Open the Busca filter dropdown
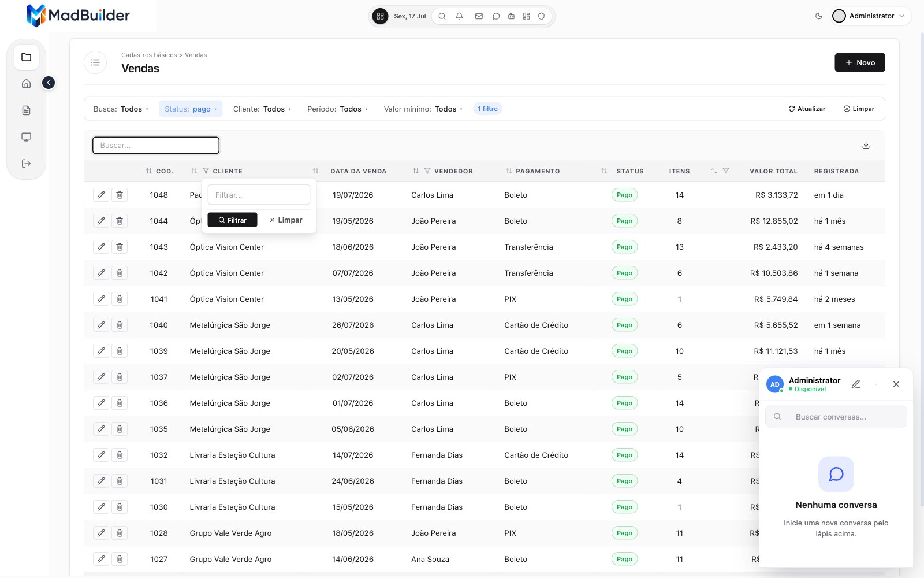 (121, 109)
